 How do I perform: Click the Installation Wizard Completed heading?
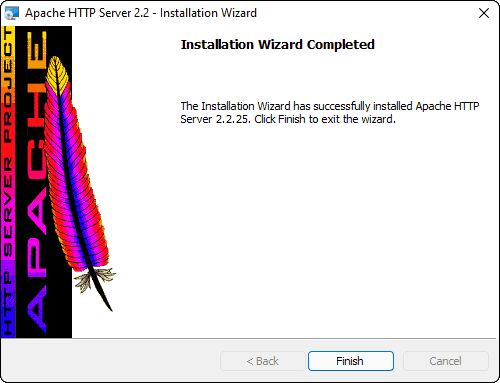click(278, 45)
